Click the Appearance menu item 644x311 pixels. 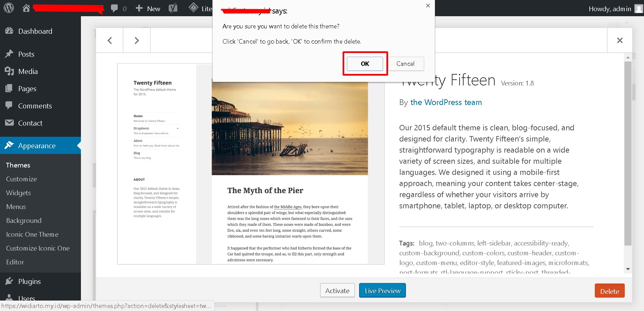pyautogui.click(x=40, y=146)
